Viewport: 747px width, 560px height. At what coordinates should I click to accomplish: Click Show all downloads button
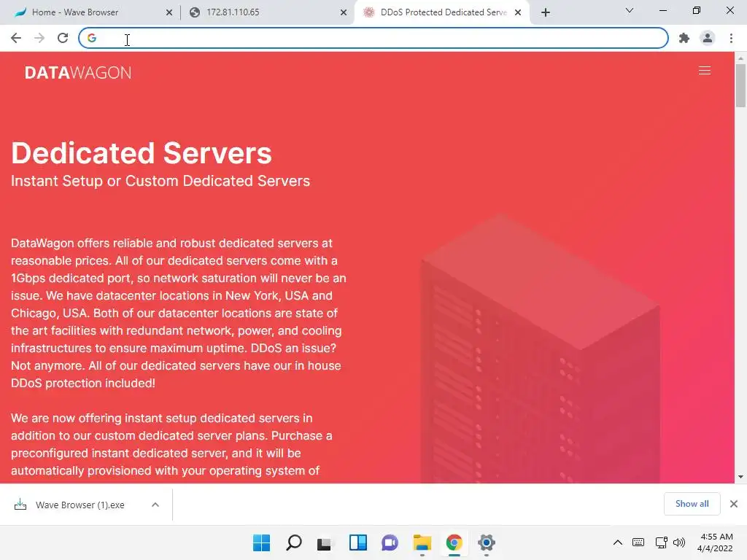coord(692,504)
